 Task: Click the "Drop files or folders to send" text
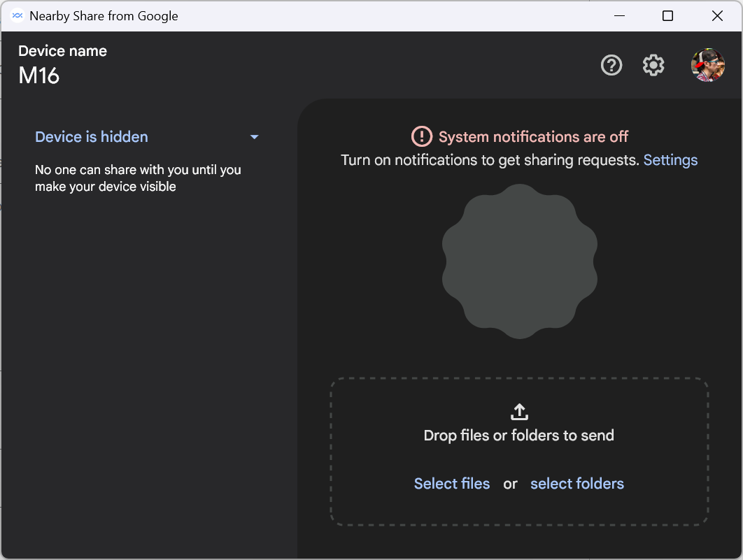(x=519, y=436)
